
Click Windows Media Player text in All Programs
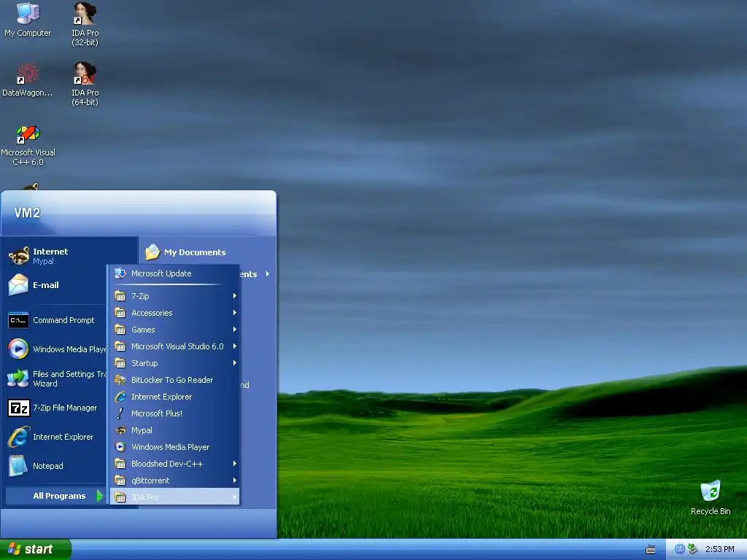pos(170,447)
